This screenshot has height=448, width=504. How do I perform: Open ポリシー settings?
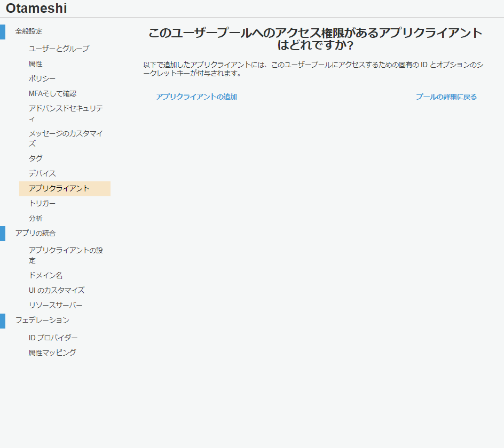click(42, 79)
